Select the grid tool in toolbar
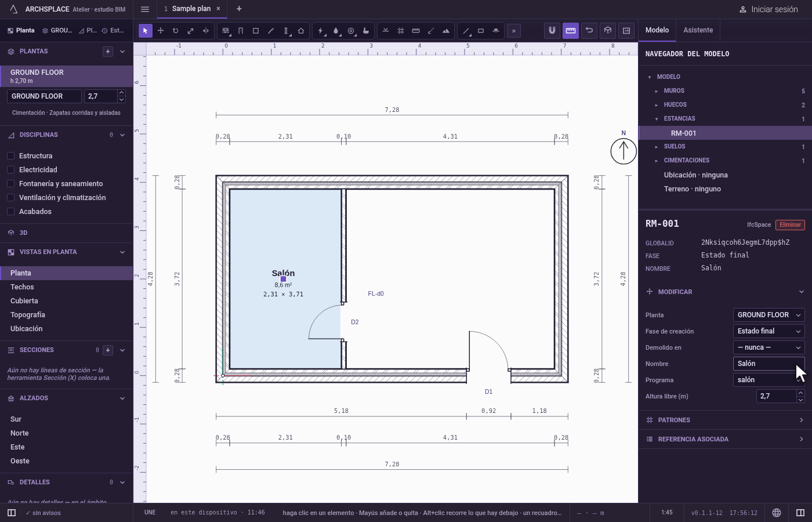Image resolution: width=812 pixels, height=522 pixels. (401, 31)
